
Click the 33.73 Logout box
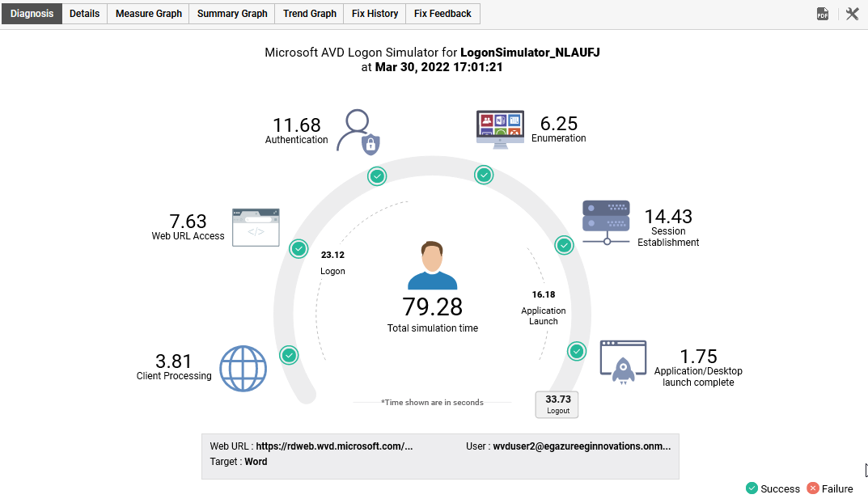tap(557, 404)
